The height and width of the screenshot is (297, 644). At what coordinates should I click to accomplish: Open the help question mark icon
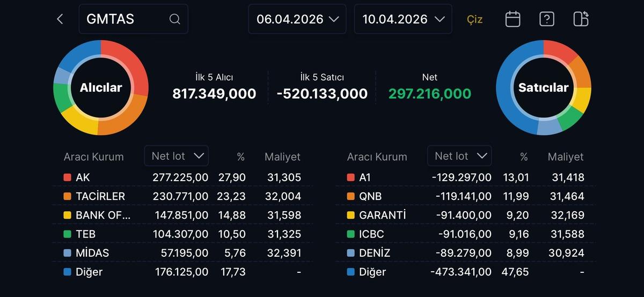[x=546, y=19]
